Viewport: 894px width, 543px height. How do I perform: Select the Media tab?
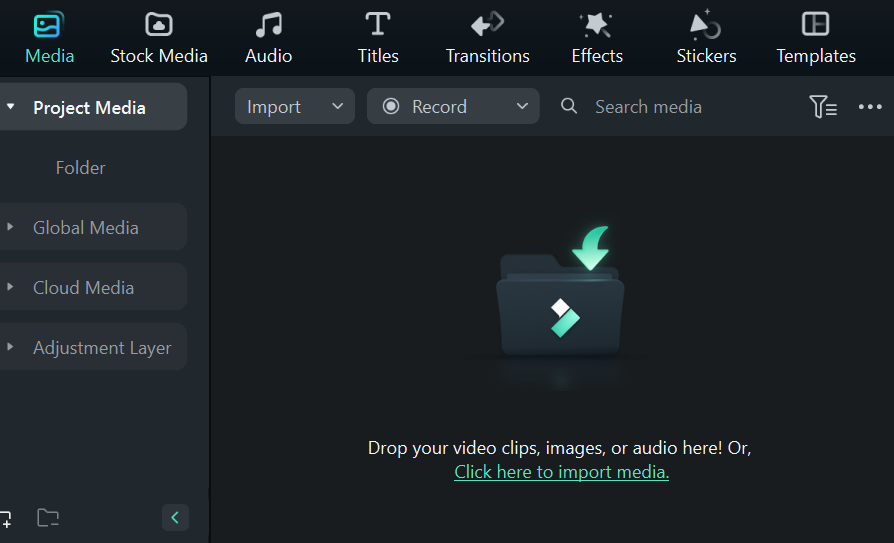tap(49, 38)
